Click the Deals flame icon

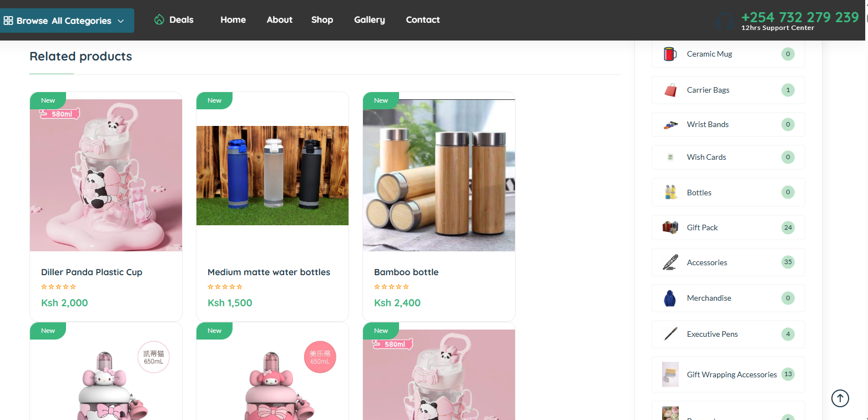[x=159, y=20]
